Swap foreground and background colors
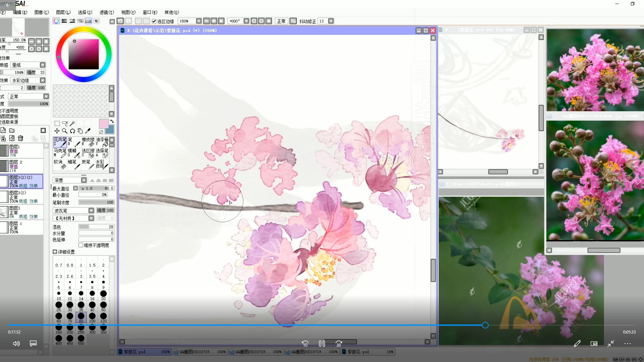Screen dimensions: 644x362 click(x=112, y=121)
